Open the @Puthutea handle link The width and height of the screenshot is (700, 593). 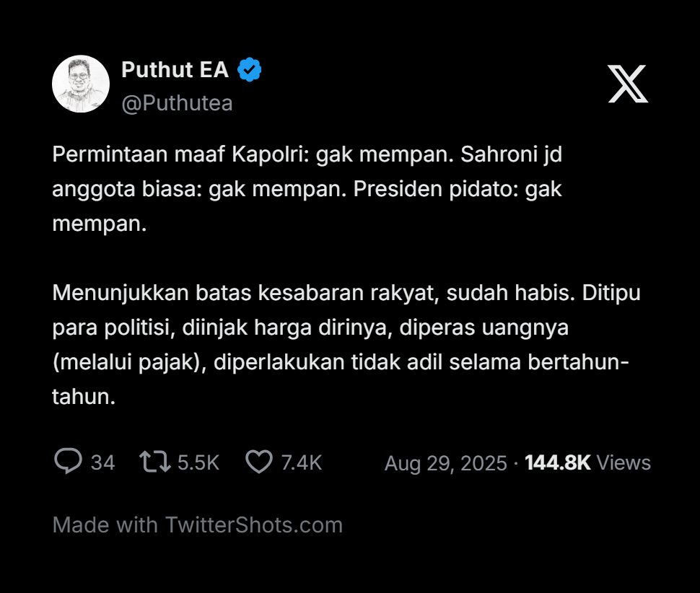pos(177,104)
